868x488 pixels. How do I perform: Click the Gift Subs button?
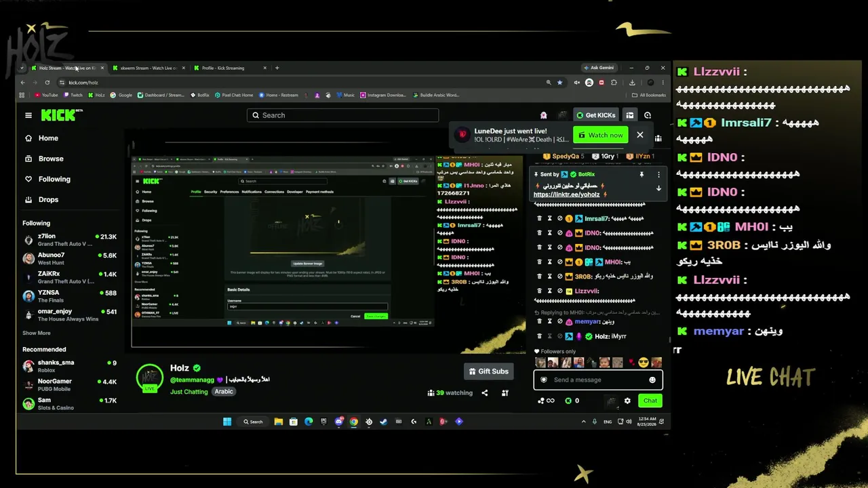click(x=488, y=371)
